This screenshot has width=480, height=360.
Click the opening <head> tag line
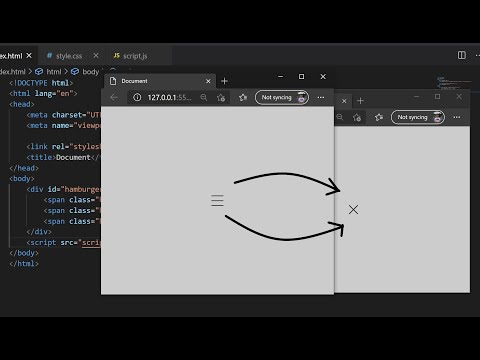click(x=22, y=104)
